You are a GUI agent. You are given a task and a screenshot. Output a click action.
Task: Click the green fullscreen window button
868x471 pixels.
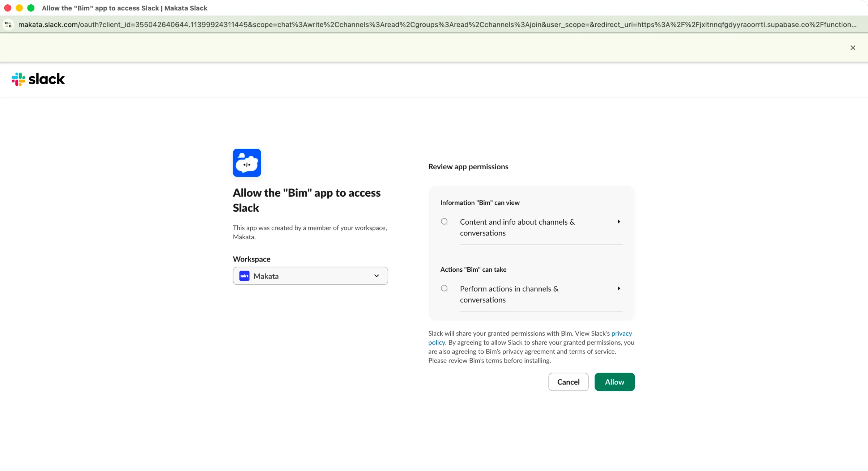31,8
